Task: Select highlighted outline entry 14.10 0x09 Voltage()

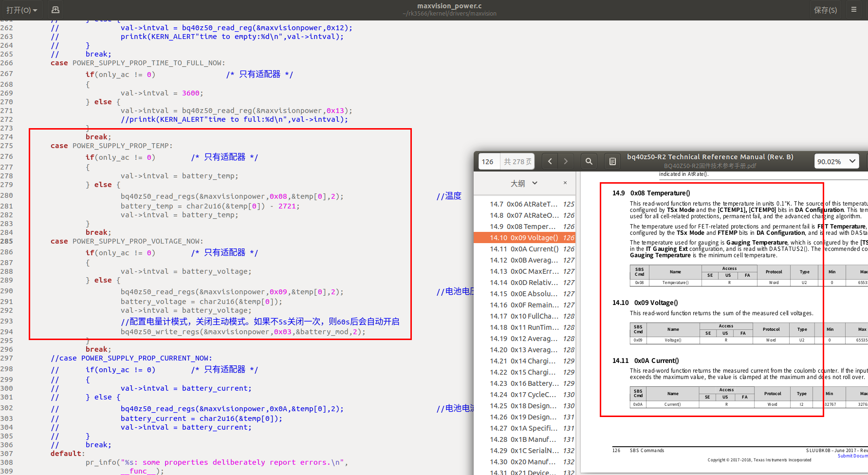Action: 524,238
